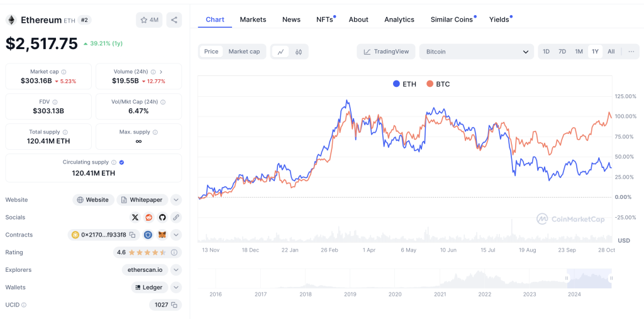
Task: Show the Market cap info tooltip
Action: tap(64, 72)
